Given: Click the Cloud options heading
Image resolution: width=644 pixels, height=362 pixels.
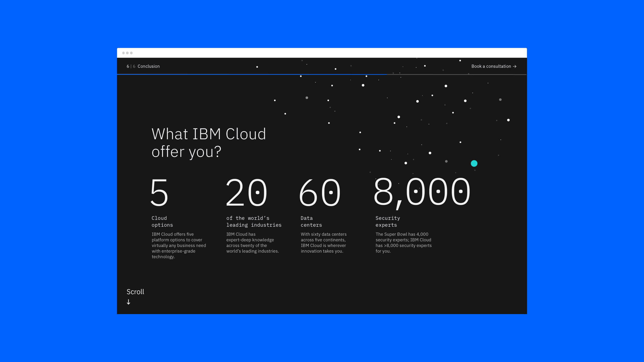Looking at the screenshot, I should click(x=162, y=221).
